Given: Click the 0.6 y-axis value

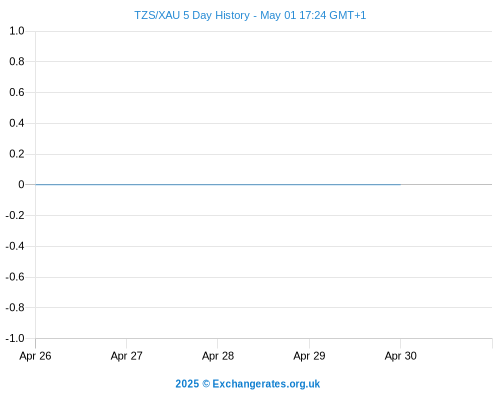Looking at the screenshot, I should 17,92.
